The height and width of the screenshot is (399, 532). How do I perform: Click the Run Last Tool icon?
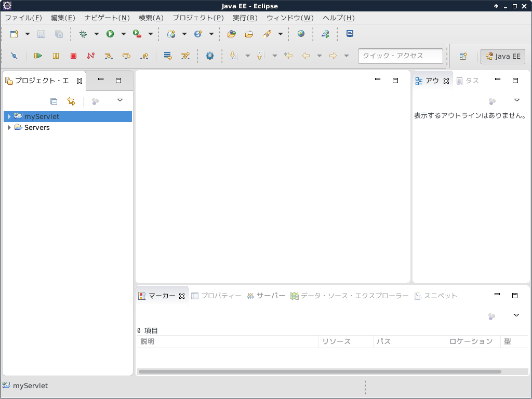pyautogui.click(x=137, y=34)
